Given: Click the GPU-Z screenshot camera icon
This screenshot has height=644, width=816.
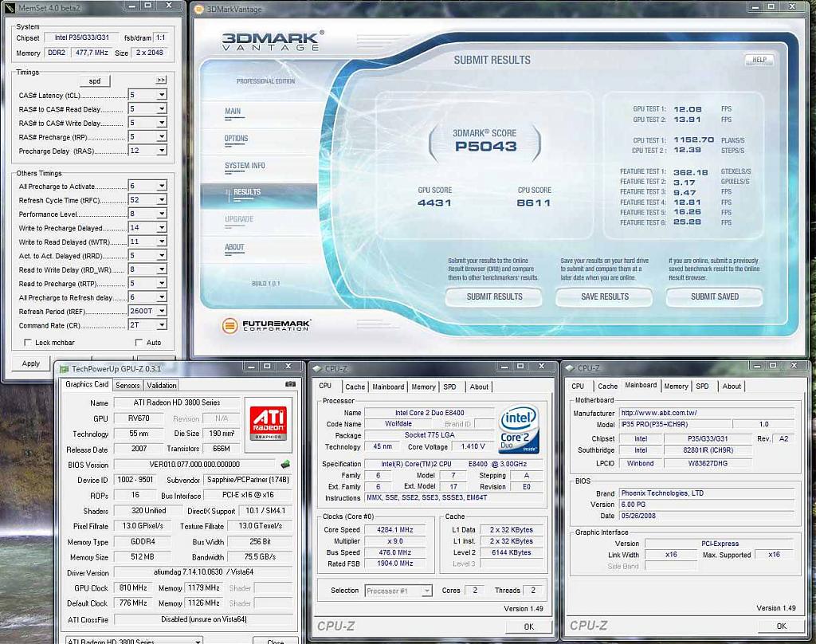Looking at the screenshot, I should [290, 384].
